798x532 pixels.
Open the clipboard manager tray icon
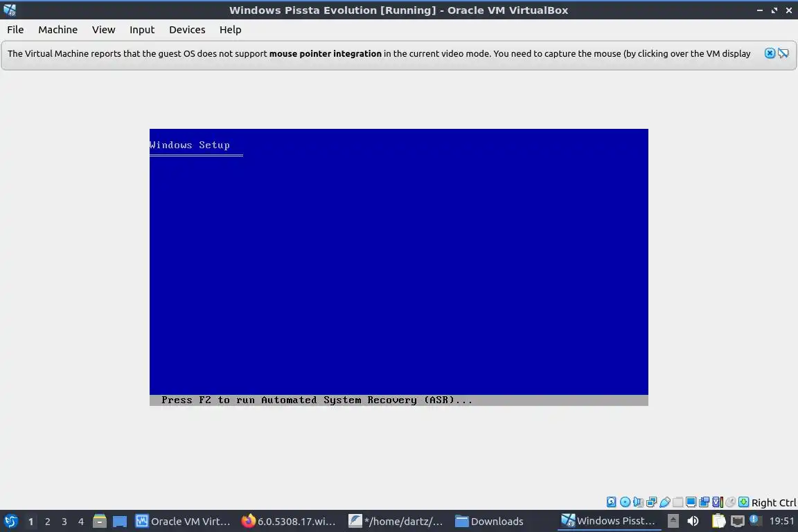[x=718, y=521]
